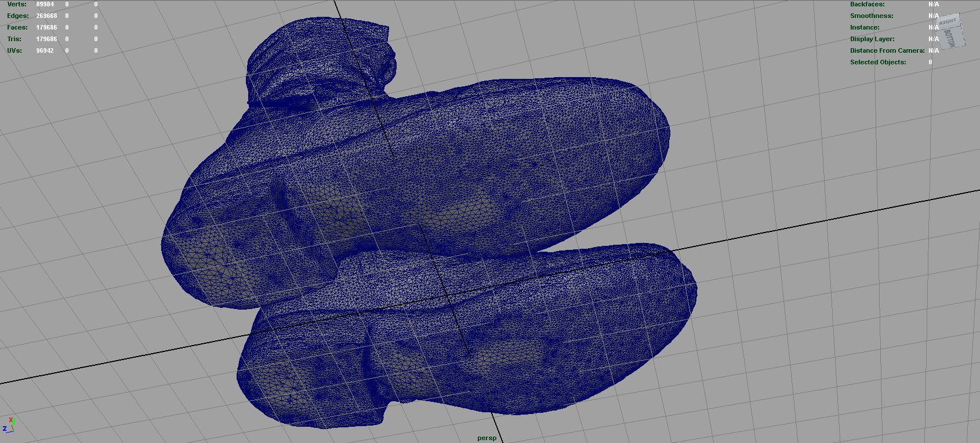This screenshot has width=980, height=443.
Task: Click the N/A value beside Display Layer
Action: pos(934,39)
